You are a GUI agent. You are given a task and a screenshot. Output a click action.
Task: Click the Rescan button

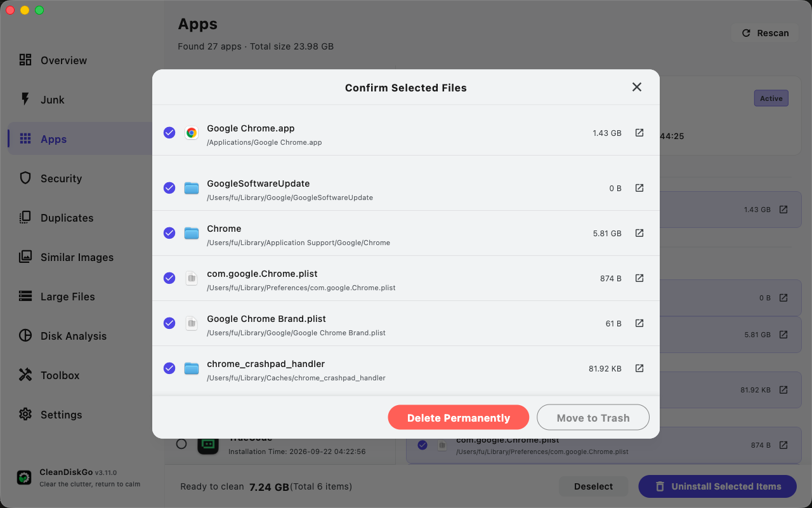click(765, 33)
